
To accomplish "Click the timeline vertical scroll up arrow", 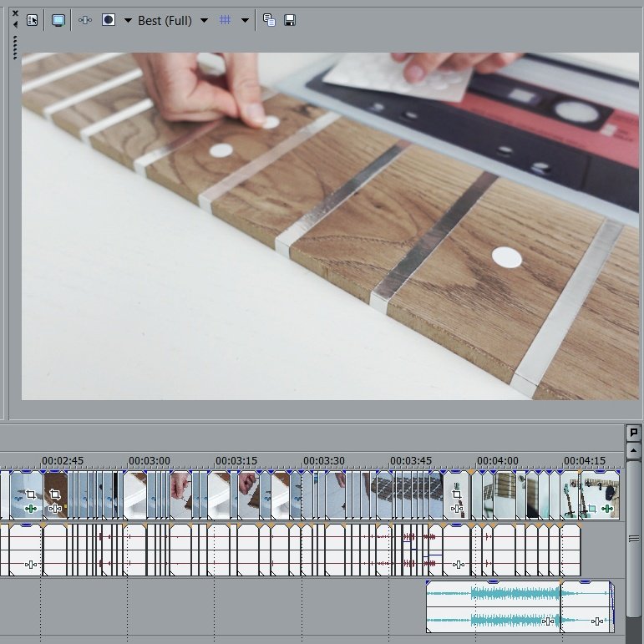I will pos(634,450).
